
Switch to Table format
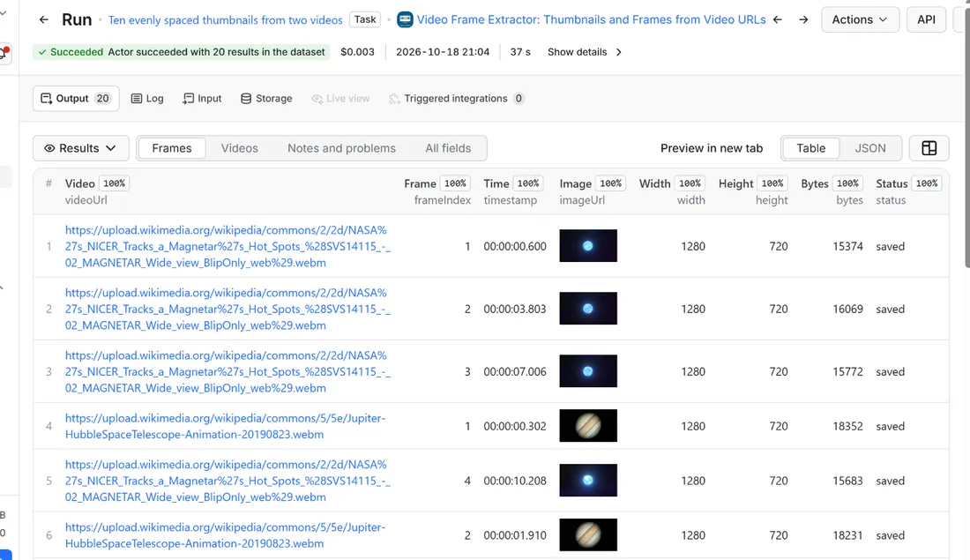tap(810, 148)
